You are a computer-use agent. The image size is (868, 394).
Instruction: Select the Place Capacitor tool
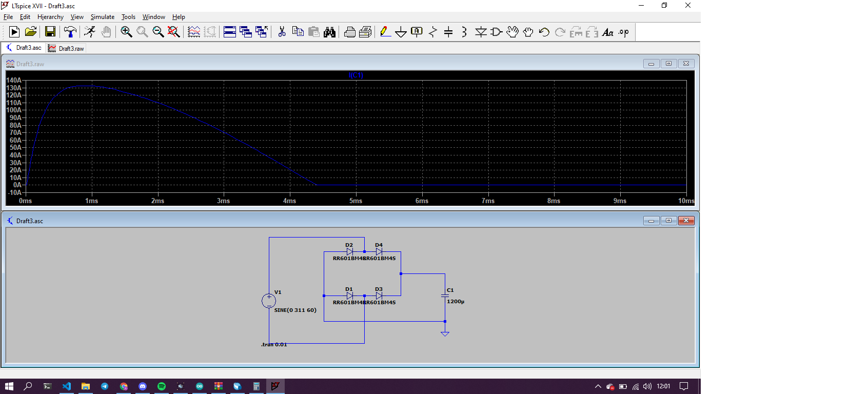coord(448,32)
